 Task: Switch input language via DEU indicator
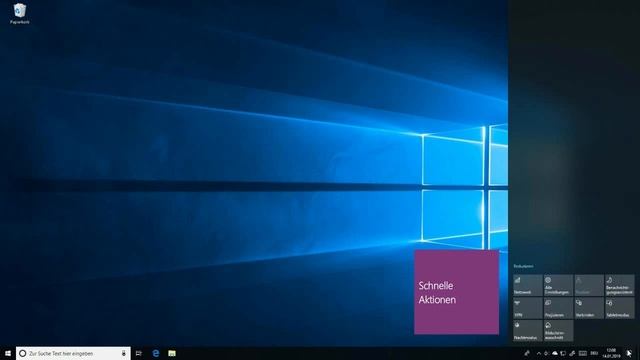594,353
